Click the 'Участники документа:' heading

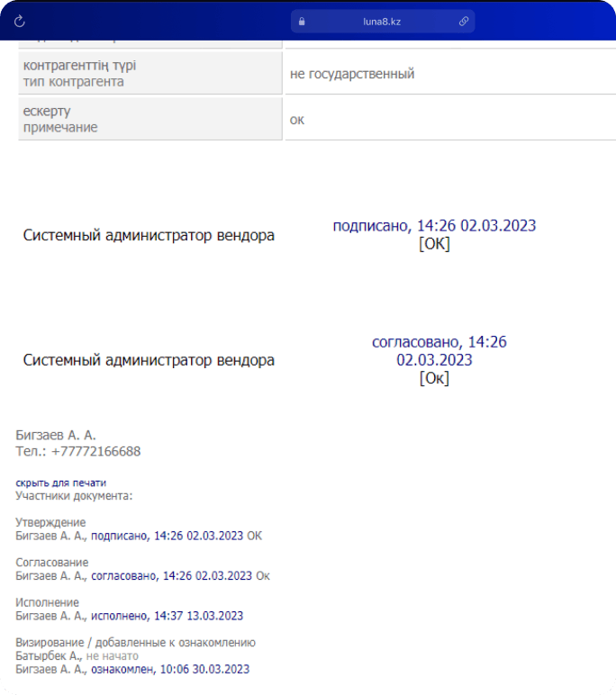[x=74, y=495]
